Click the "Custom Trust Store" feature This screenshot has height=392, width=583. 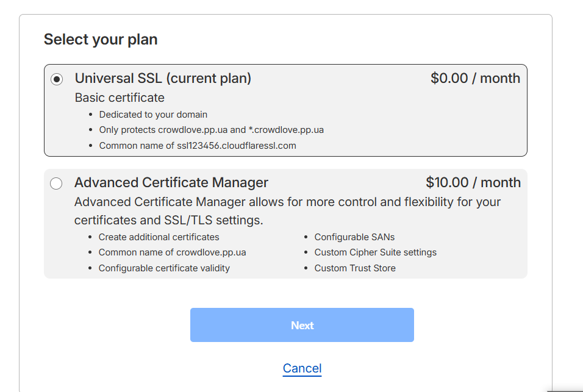(355, 268)
